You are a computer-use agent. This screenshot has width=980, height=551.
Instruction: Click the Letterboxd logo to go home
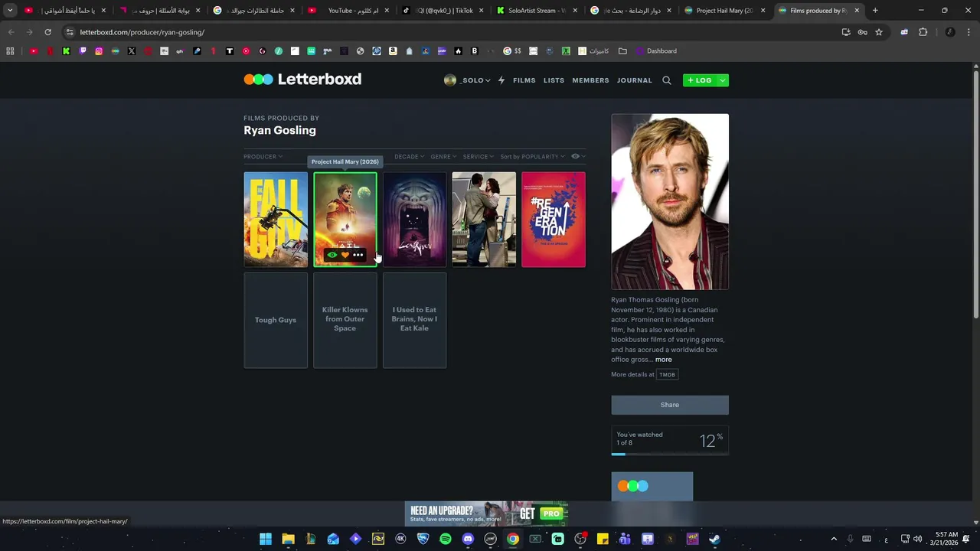[x=302, y=80]
